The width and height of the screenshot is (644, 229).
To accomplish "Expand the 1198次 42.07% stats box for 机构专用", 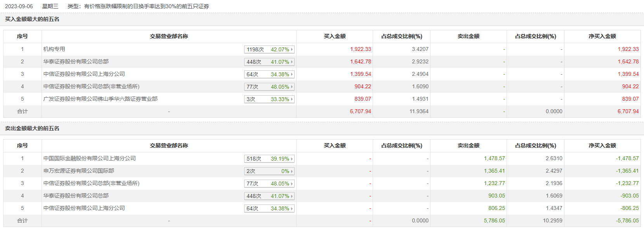I will pyautogui.click(x=269, y=49).
